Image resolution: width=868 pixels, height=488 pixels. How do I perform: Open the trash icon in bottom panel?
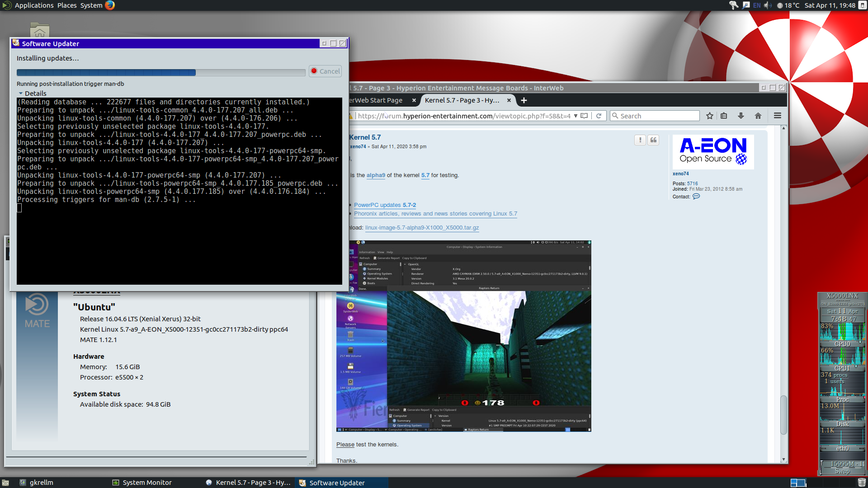(x=862, y=483)
